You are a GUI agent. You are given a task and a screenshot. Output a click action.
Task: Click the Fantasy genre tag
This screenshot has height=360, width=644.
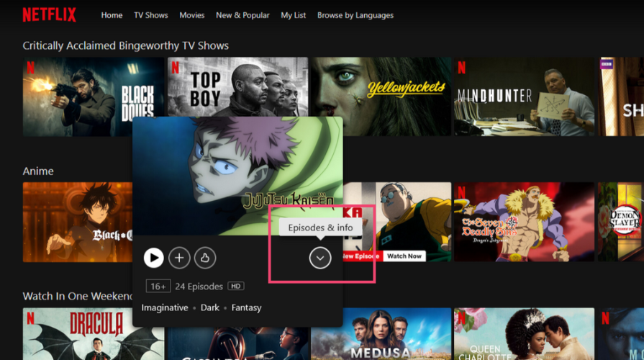[246, 308]
